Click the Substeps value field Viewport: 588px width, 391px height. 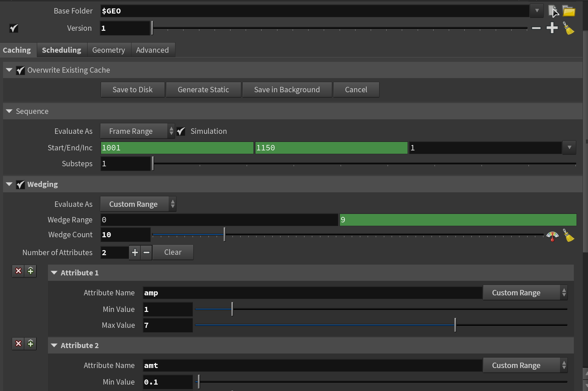click(125, 164)
